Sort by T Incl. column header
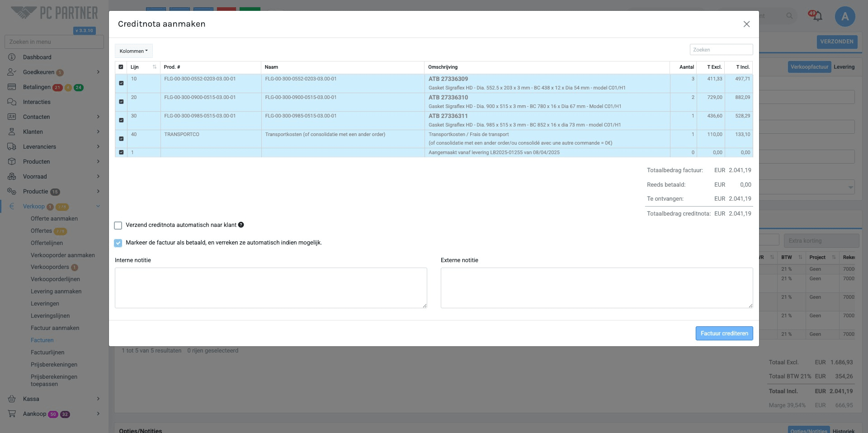 click(x=739, y=67)
